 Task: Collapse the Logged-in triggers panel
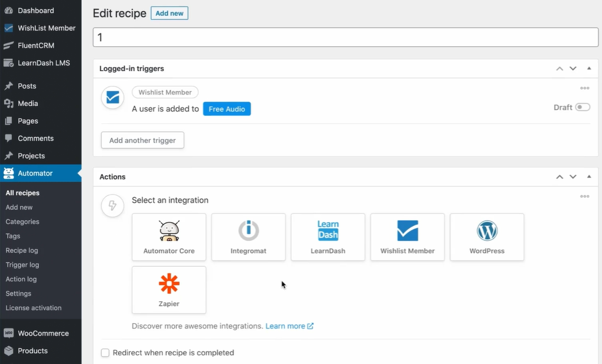[x=589, y=68]
